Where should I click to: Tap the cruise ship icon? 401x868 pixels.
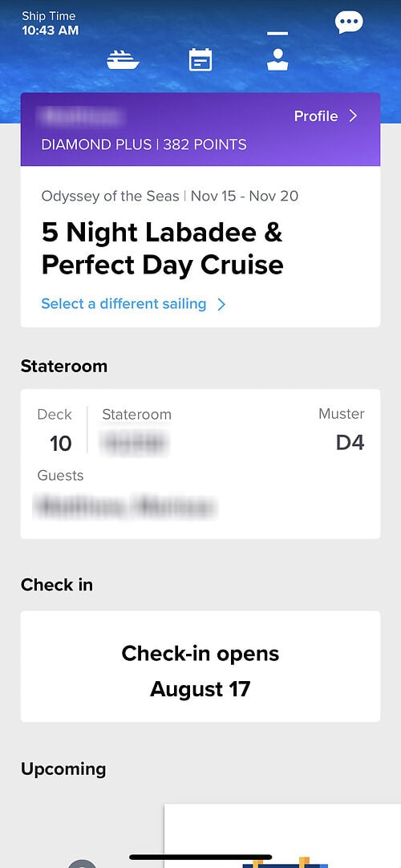[123, 60]
